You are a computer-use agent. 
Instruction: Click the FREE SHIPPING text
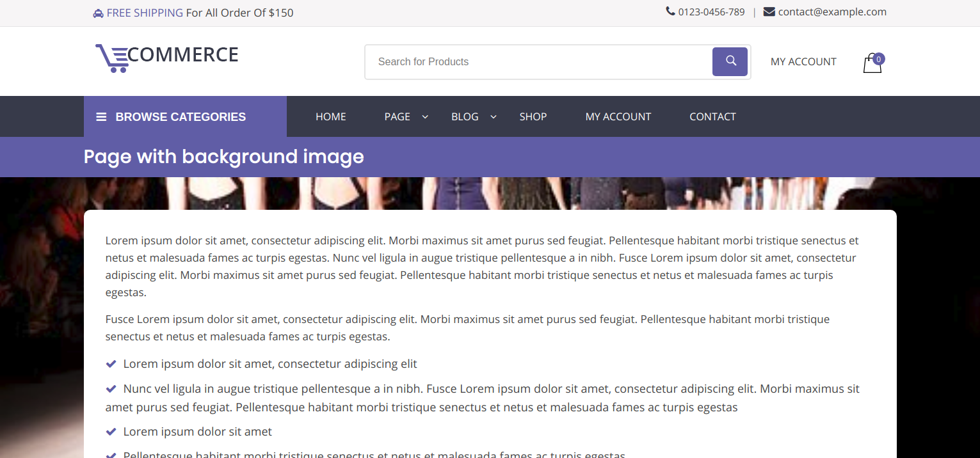(x=145, y=13)
